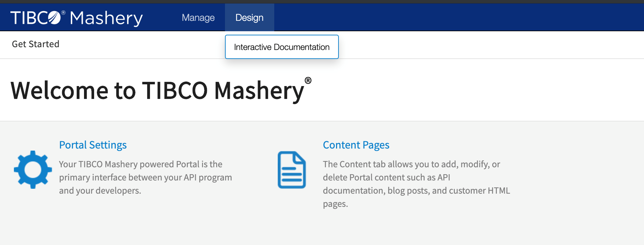Choose Interactive Documentation from Design dropdown
Image resolution: width=644 pixels, height=245 pixels.
coord(282,47)
